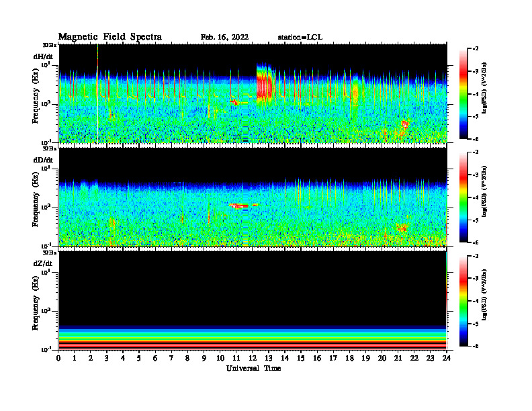532x411 pixels.
Task: Click hour 12 on the Universal Time axis
Action: [253, 358]
